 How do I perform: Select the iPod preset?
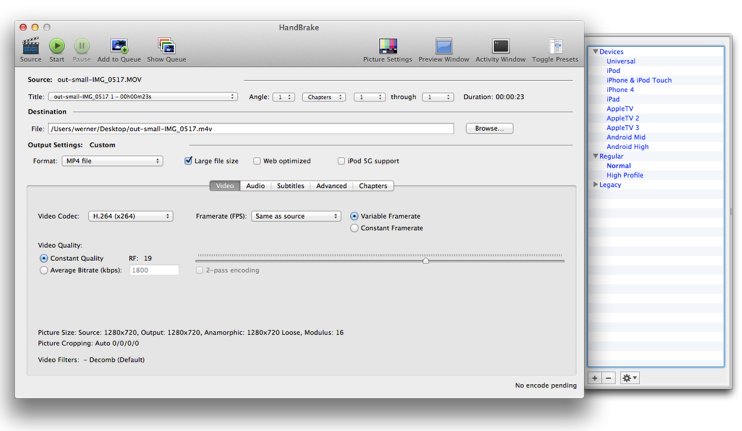(x=613, y=70)
